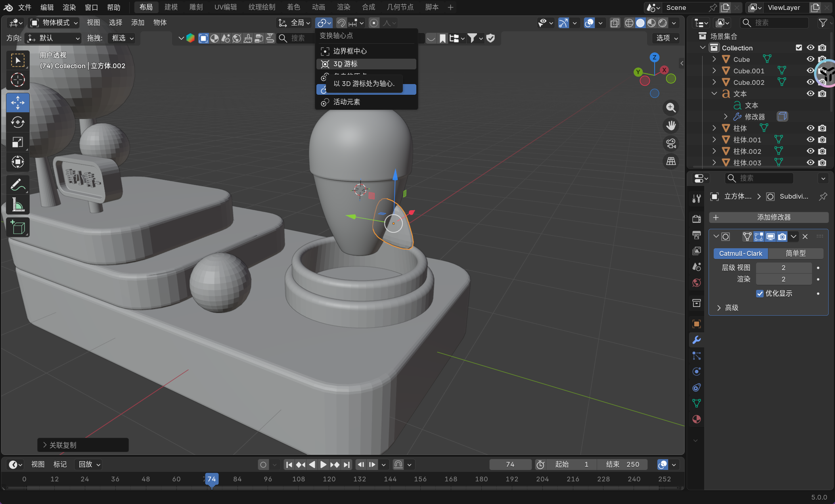Select the 简单型 subdivision button

click(795, 253)
